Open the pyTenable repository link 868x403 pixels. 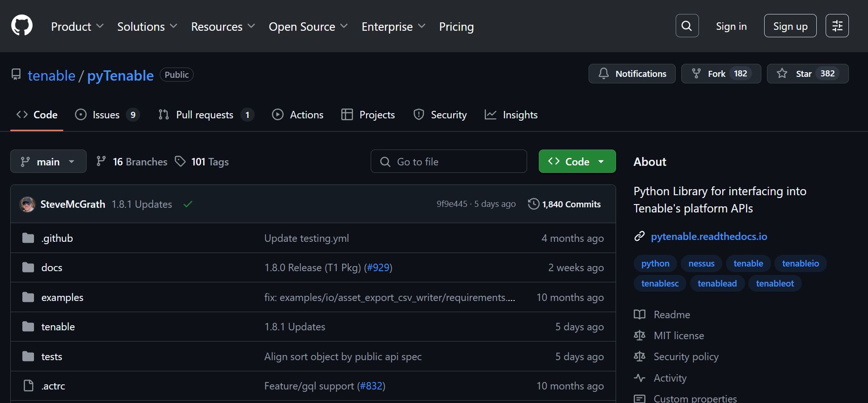(120, 75)
